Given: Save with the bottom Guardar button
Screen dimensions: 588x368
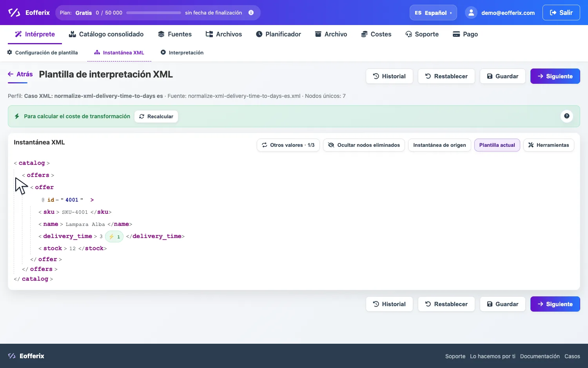Looking at the screenshot, I should pyautogui.click(x=503, y=304).
